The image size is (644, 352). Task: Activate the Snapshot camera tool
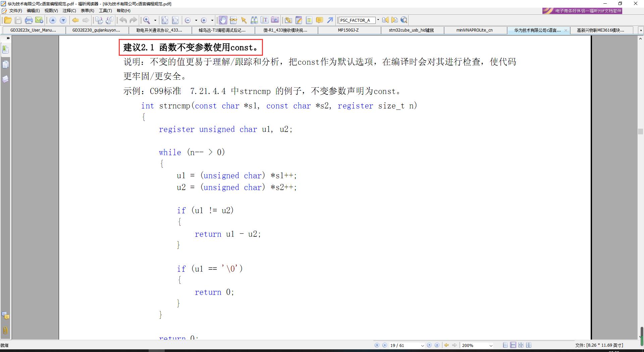coord(275,20)
